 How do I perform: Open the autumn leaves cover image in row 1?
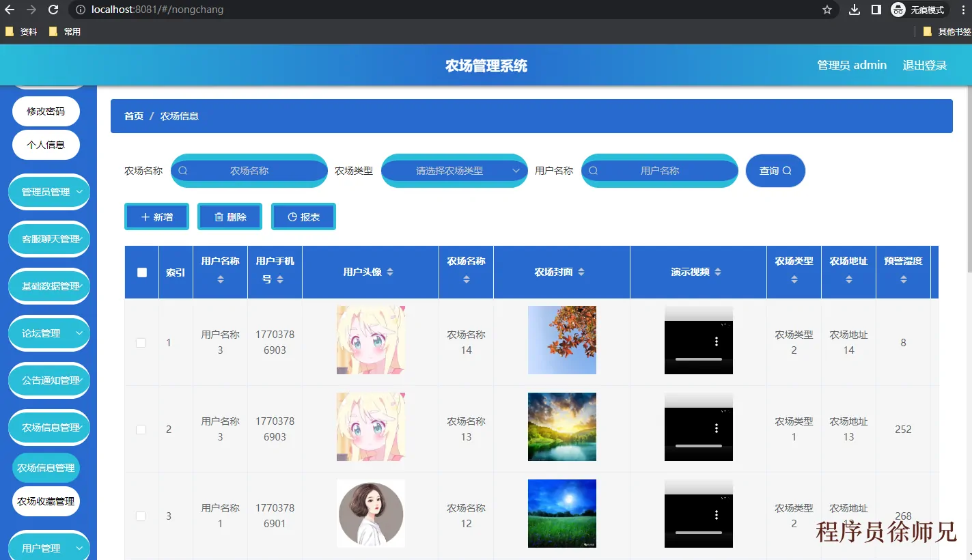tap(562, 340)
